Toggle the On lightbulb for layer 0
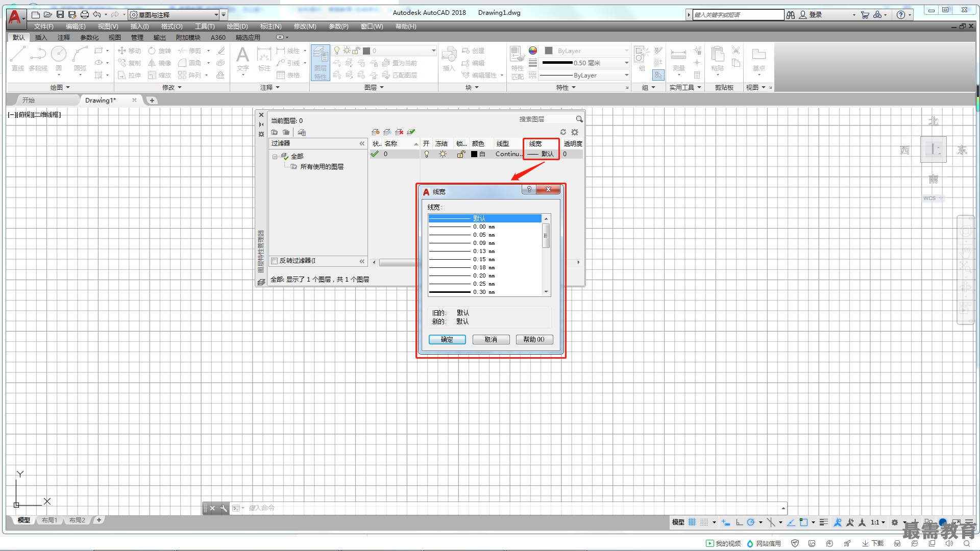The height and width of the screenshot is (551, 980). pyautogui.click(x=427, y=154)
